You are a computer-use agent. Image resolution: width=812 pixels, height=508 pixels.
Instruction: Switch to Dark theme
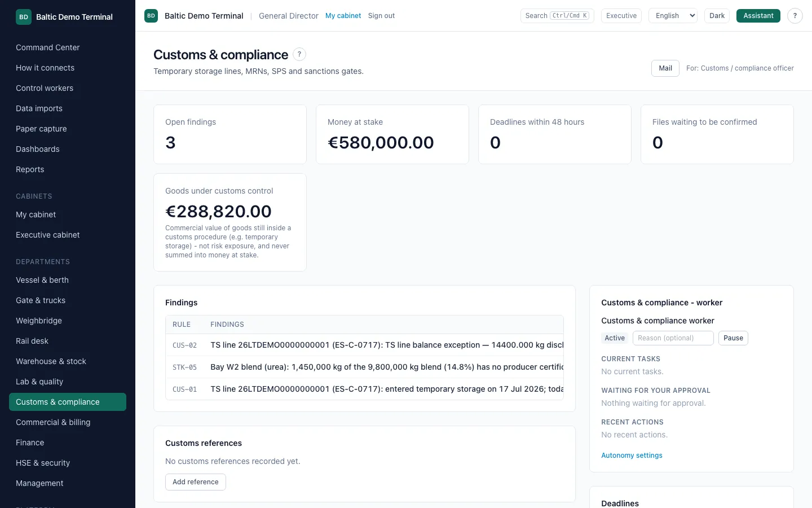(x=717, y=16)
